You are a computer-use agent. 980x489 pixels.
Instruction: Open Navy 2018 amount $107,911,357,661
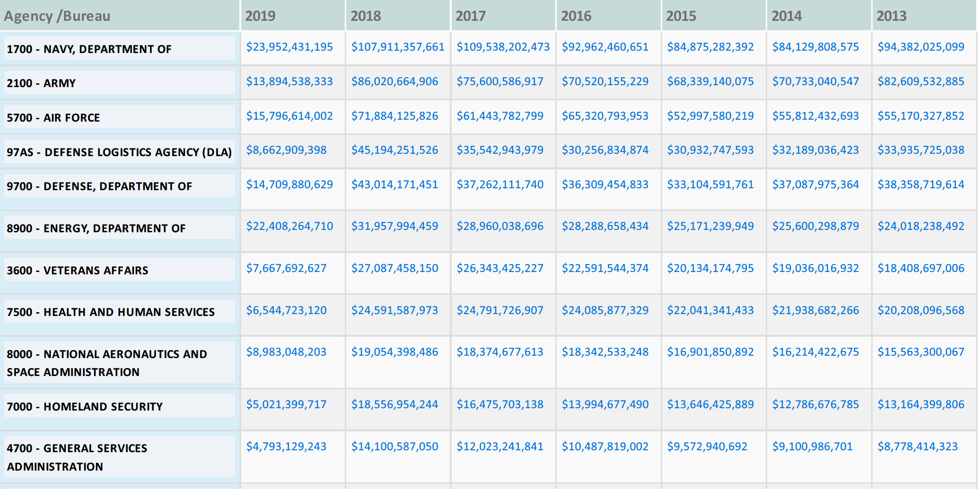[x=398, y=47]
